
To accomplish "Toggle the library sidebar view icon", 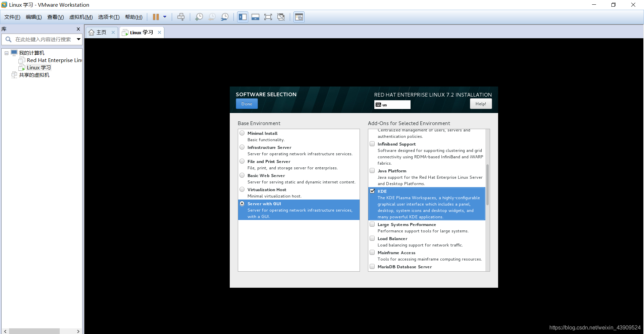I will (243, 17).
